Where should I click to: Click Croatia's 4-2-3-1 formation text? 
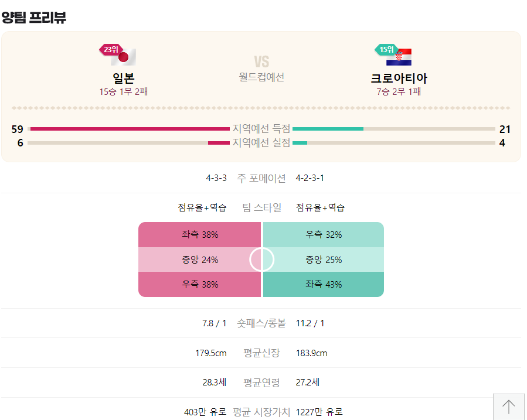[x=309, y=178]
